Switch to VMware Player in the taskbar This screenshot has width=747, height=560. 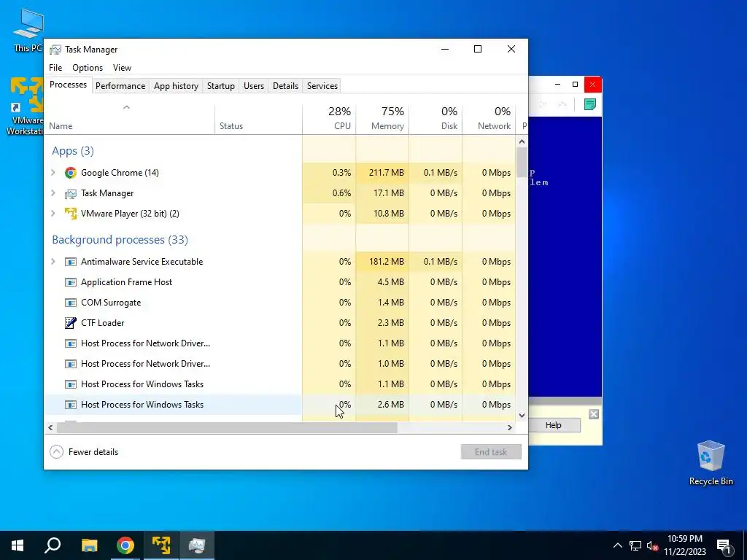(x=161, y=545)
